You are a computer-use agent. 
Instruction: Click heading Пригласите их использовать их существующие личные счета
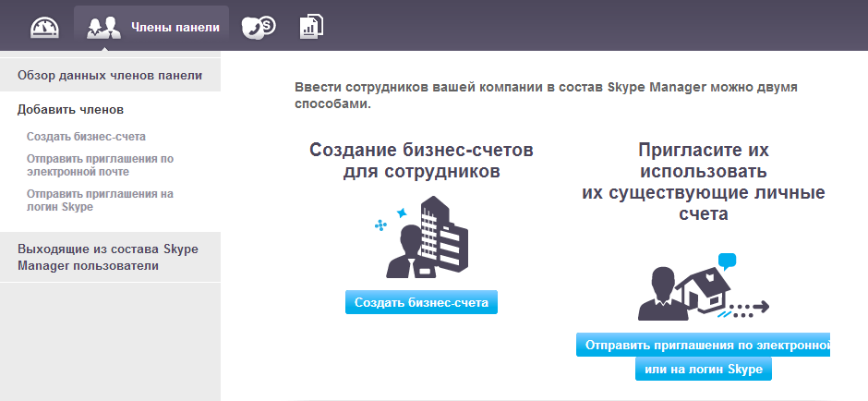pos(703,182)
